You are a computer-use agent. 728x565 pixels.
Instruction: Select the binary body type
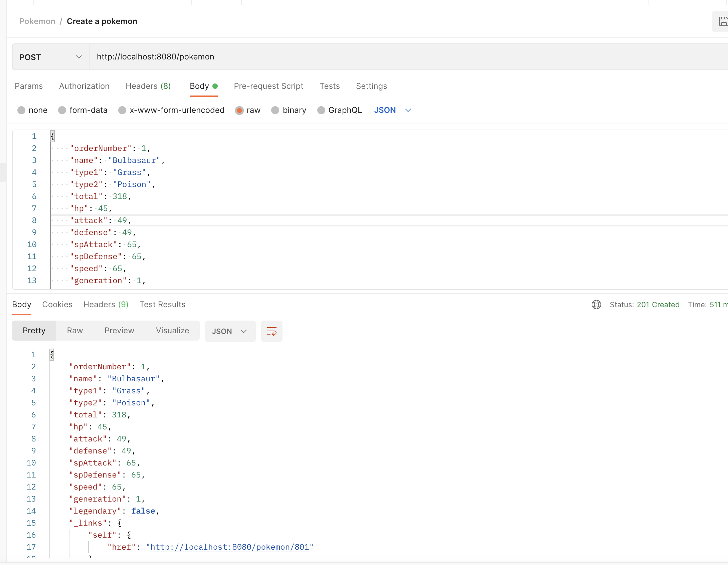click(289, 110)
